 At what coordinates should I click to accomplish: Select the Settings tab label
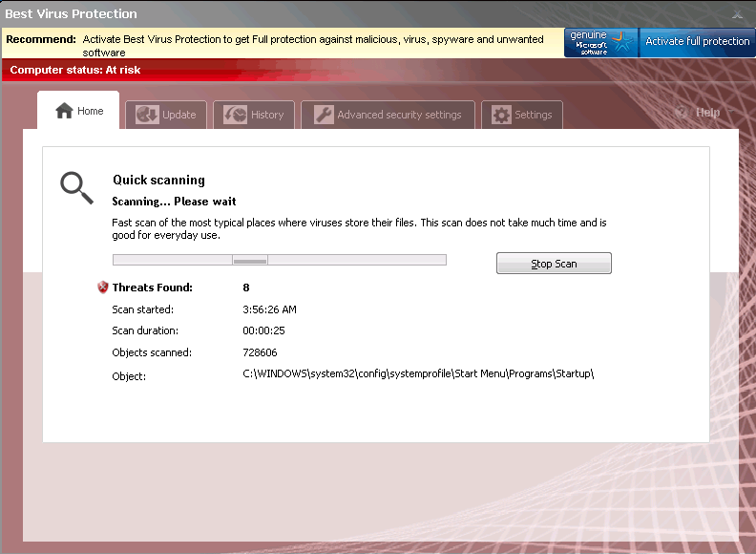pyautogui.click(x=533, y=115)
